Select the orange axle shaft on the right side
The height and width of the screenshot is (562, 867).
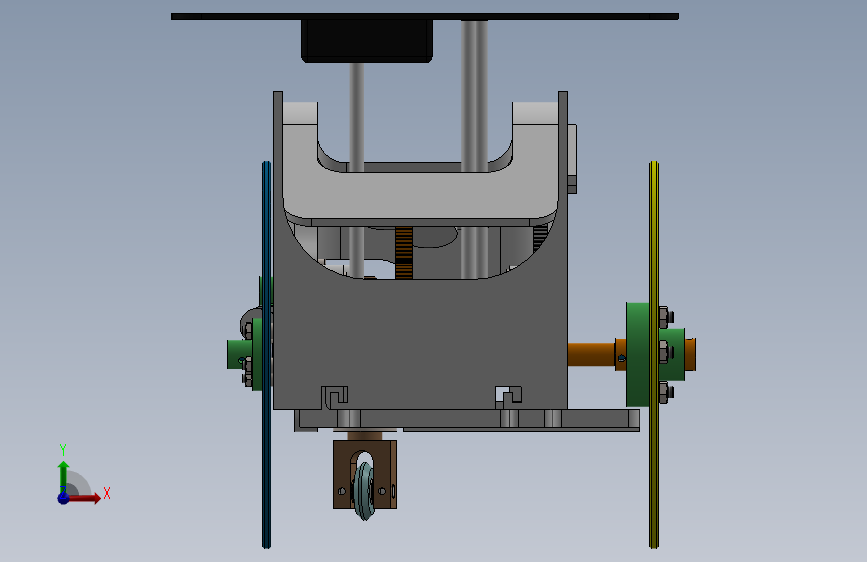(591, 355)
